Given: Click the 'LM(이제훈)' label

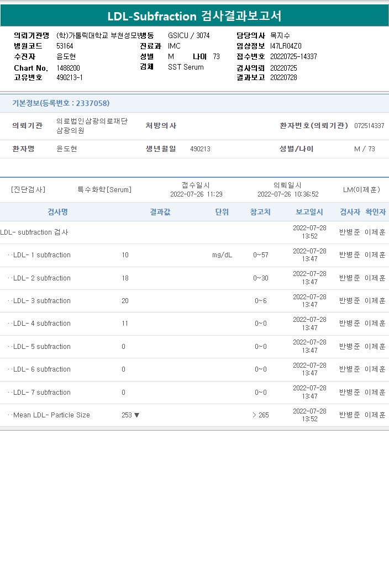Looking at the screenshot, I should [361, 190].
